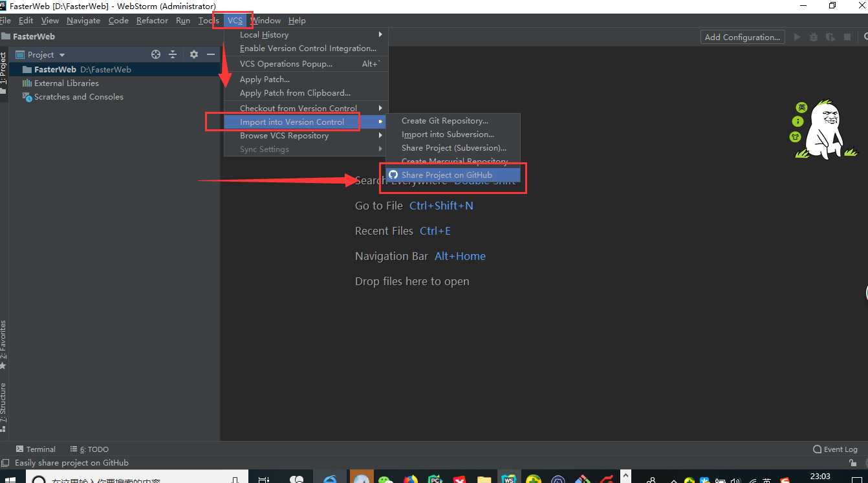The width and height of the screenshot is (868, 483).
Task: Click 'Navigation Bar' hint text
Action: click(x=391, y=256)
